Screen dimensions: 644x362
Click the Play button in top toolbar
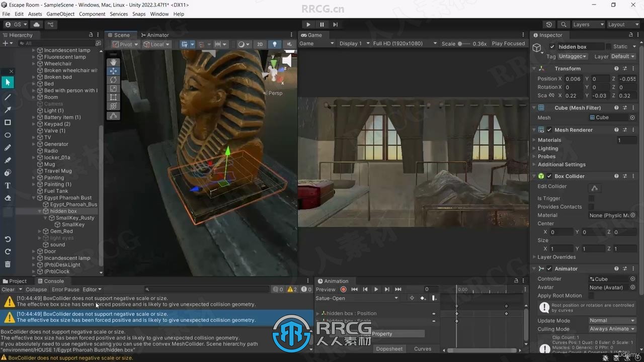308,24
